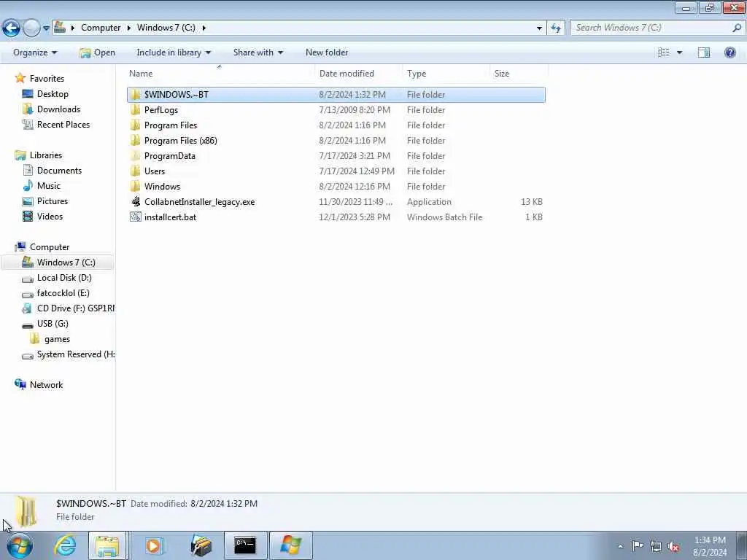
Task: Open games folder under USB
Action: pos(57,339)
